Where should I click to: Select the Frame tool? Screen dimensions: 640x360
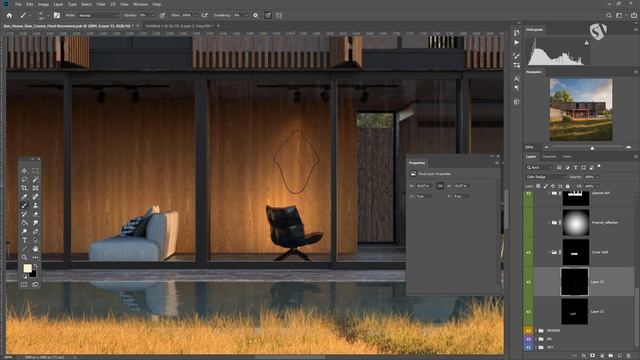click(36, 188)
